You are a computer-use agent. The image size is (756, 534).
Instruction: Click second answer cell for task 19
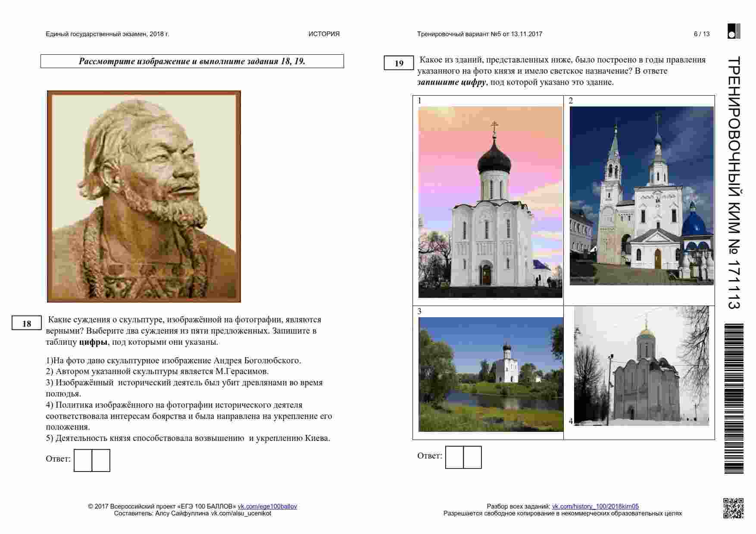[x=472, y=457]
